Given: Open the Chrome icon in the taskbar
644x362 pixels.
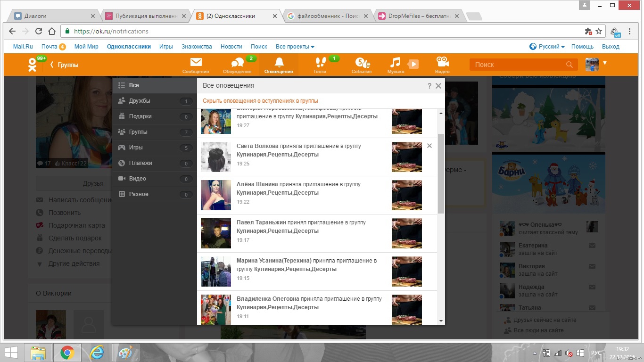Looking at the screenshot, I should coord(67,353).
